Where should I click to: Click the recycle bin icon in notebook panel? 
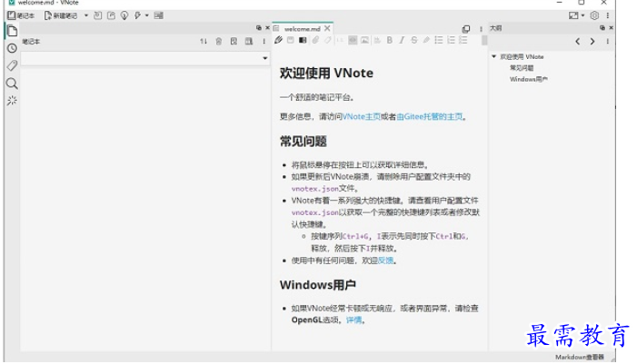point(219,42)
